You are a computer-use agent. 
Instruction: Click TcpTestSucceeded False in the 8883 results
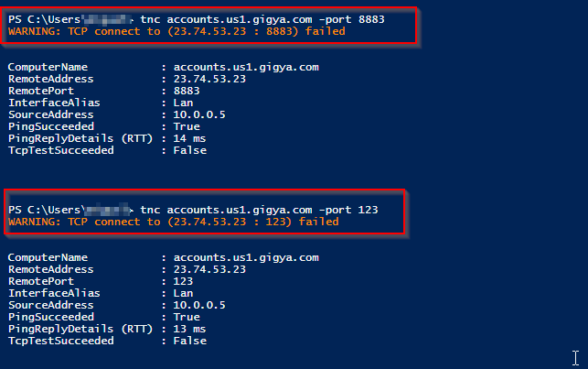pos(190,149)
